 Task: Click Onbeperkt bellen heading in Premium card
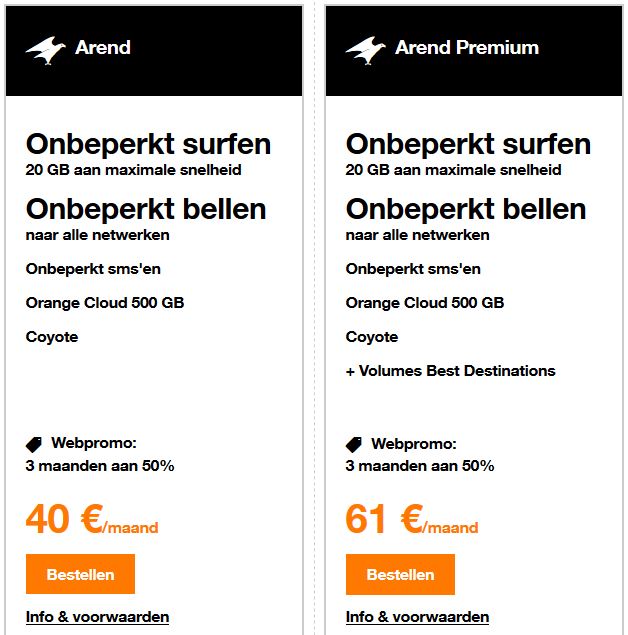[466, 209]
